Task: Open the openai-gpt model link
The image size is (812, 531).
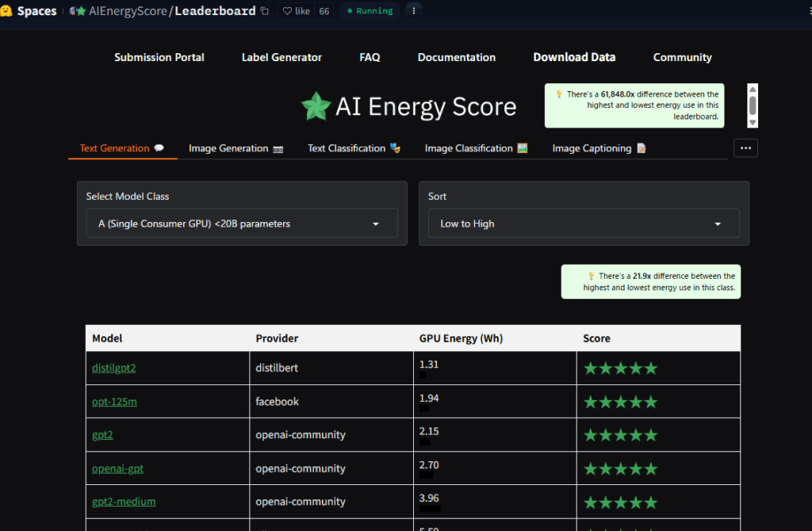Action: point(117,468)
